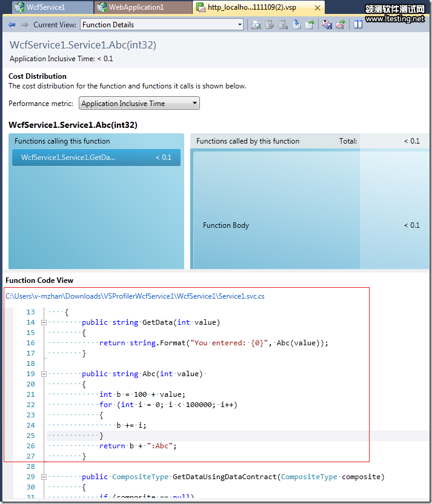Click the red chart toolbar icon
This screenshot has height=504, width=432.
point(340,25)
